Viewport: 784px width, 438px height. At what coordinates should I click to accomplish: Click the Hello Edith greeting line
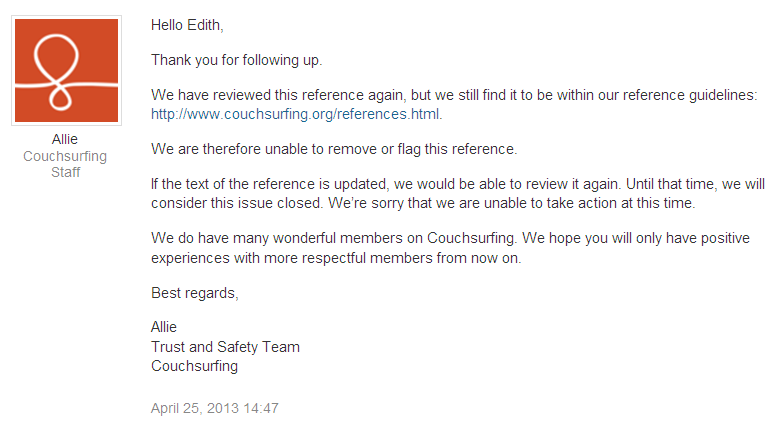[187, 25]
